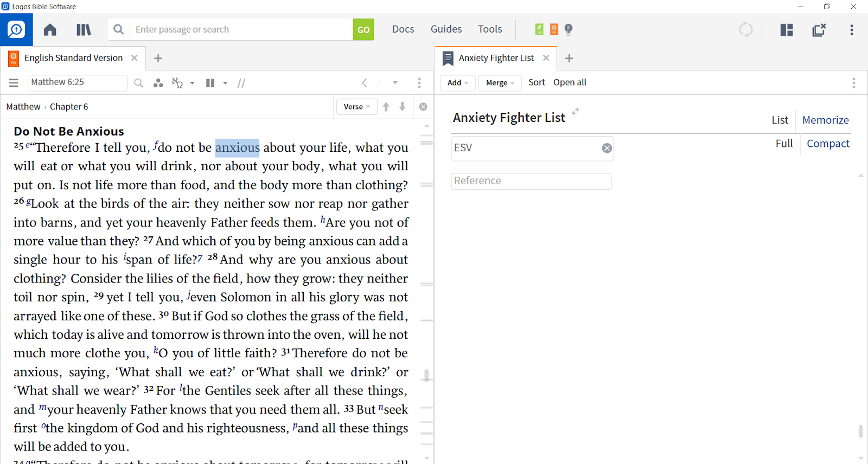Click the text comparison slashes icon
868x464 pixels.
pyautogui.click(x=241, y=83)
